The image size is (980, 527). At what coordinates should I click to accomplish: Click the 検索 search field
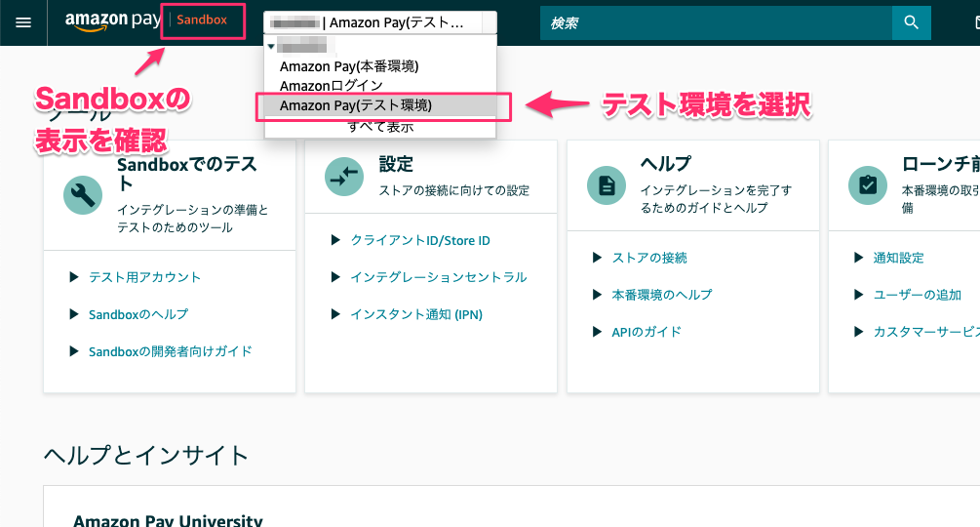click(717, 22)
